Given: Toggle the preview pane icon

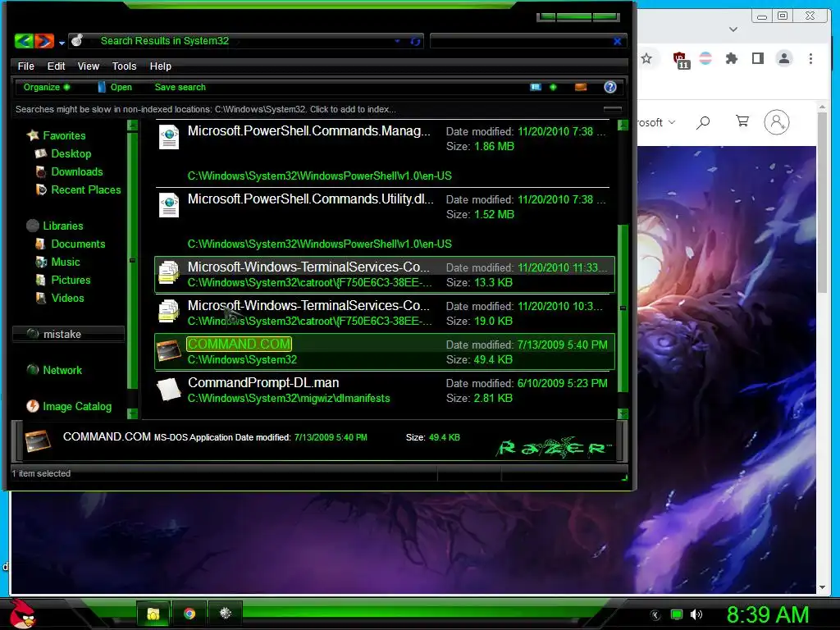Looking at the screenshot, I should [x=581, y=87].
